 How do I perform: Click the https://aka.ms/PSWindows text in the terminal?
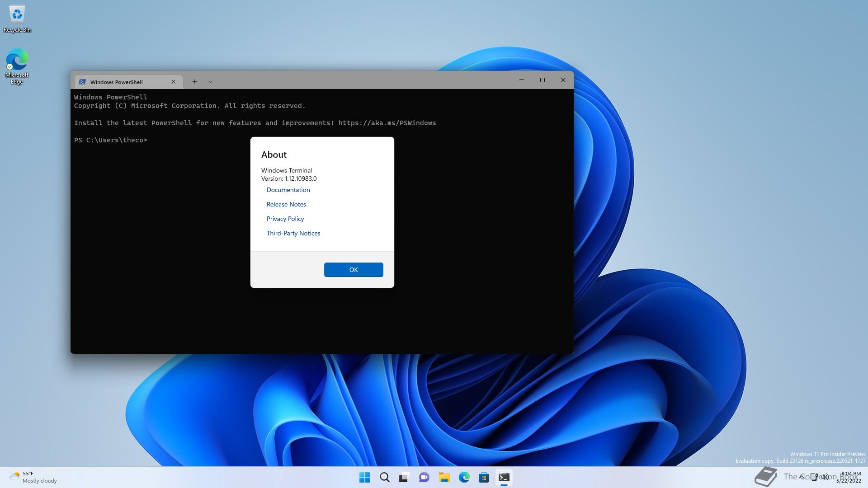(x=387, y=123)
